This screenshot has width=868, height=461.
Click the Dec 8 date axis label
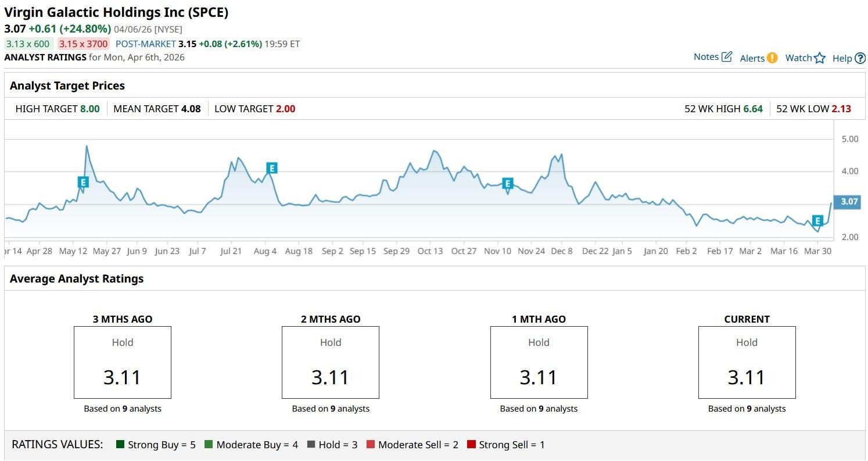(562, 251)
